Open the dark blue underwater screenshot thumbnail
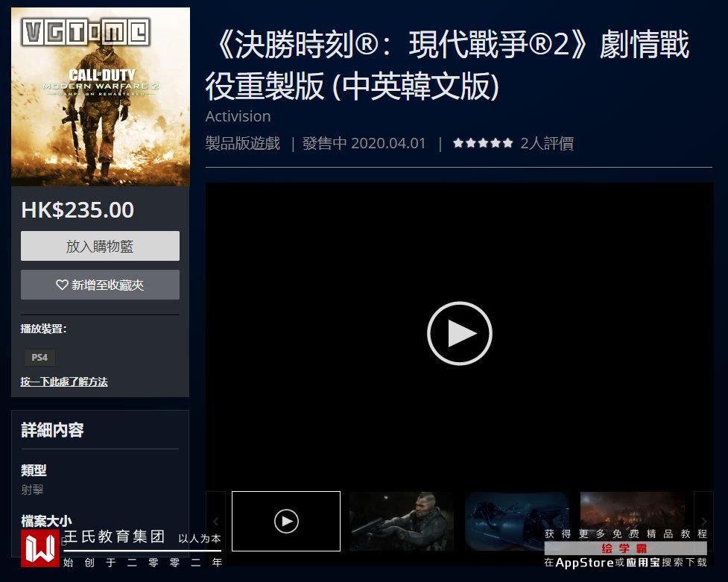 tap(517, 521)
